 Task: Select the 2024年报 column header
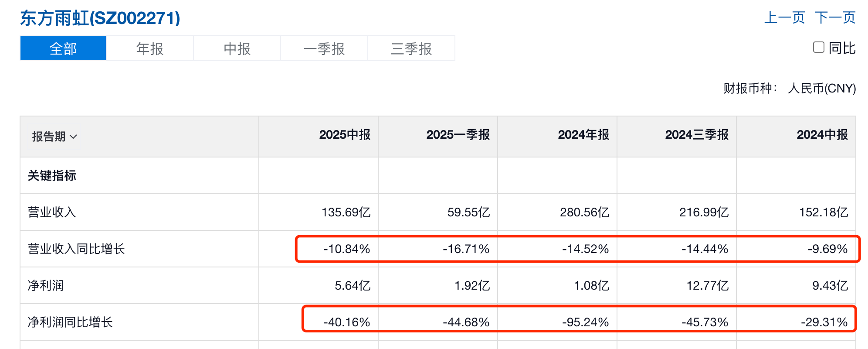[583, 135]
